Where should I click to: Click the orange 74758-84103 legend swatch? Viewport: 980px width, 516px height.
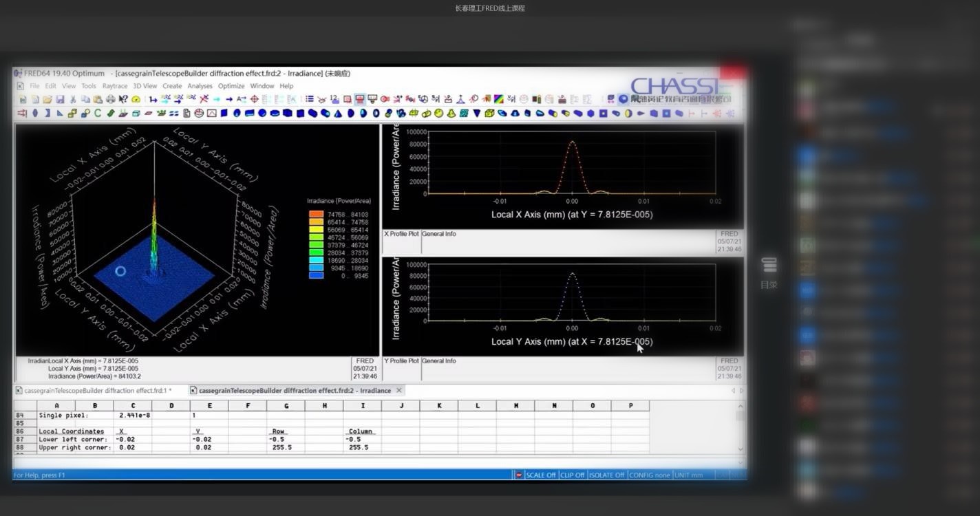pyautogui.click(x=316, y=214)
